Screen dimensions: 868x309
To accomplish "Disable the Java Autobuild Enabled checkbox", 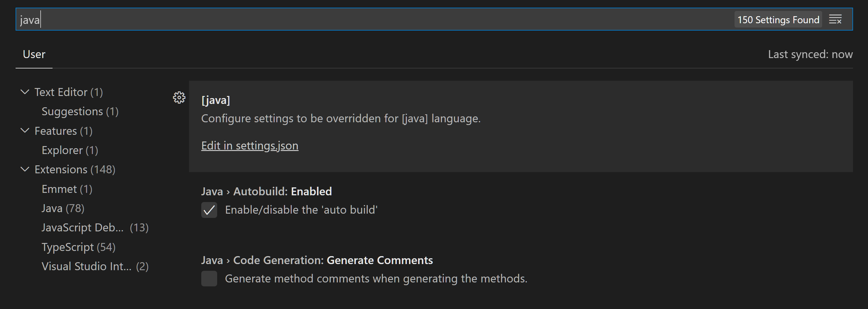I will [209, 210].
